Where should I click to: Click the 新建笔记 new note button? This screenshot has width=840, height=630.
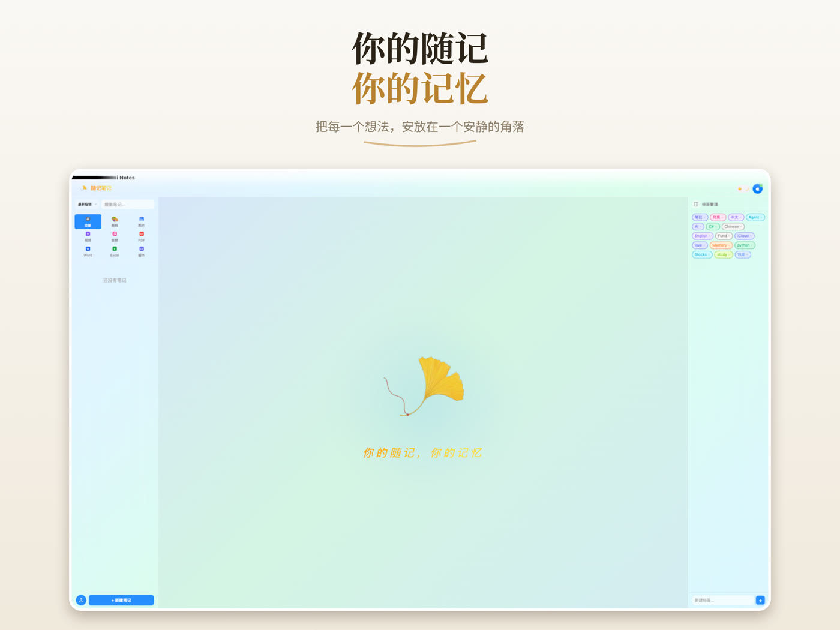[x=121, y=600]
